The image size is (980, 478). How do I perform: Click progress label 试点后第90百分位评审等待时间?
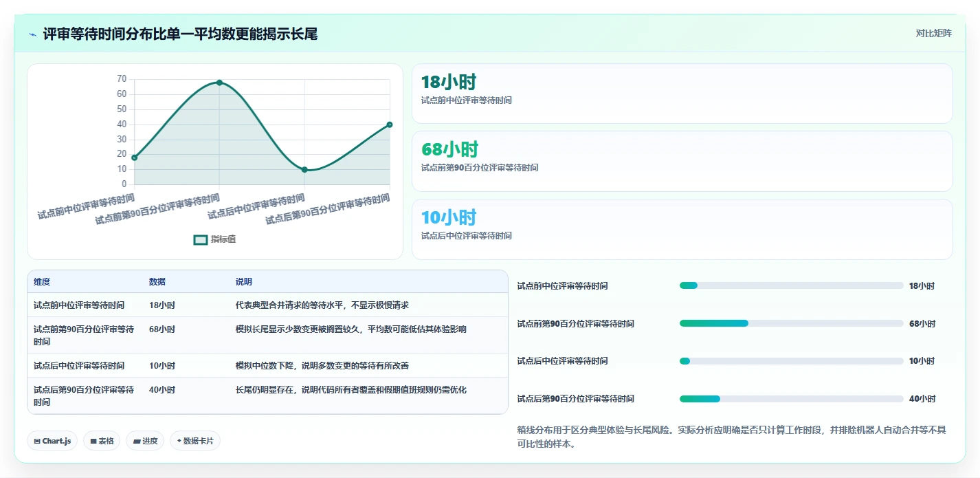tap(575, 399)
